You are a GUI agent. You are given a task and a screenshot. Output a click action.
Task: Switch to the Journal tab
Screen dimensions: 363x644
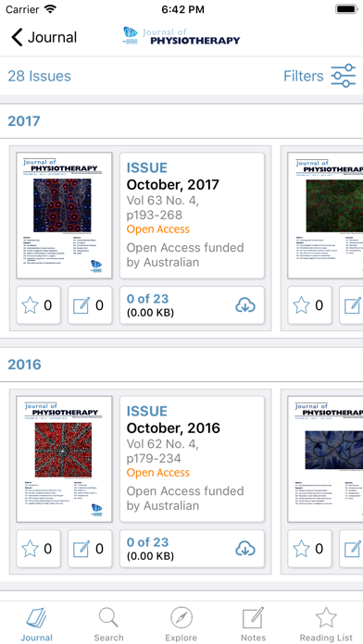[x=37, y=625]
